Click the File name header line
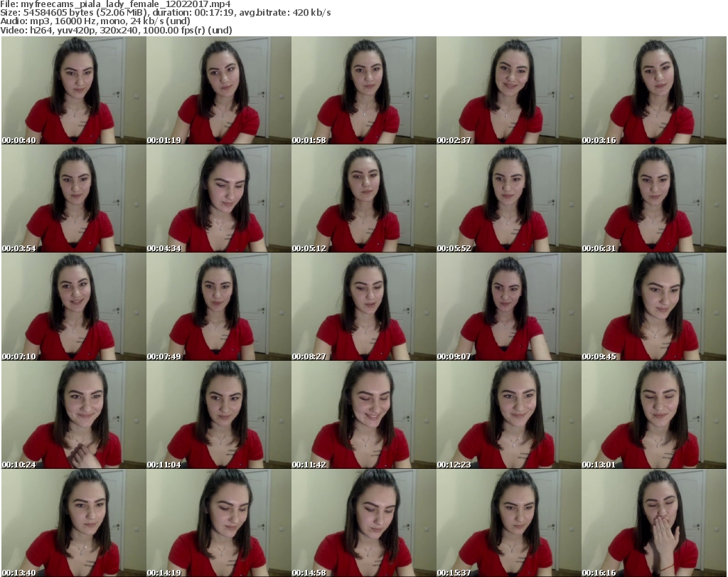The height and width of the screenshot is (577, 728). tap(116, 4)
